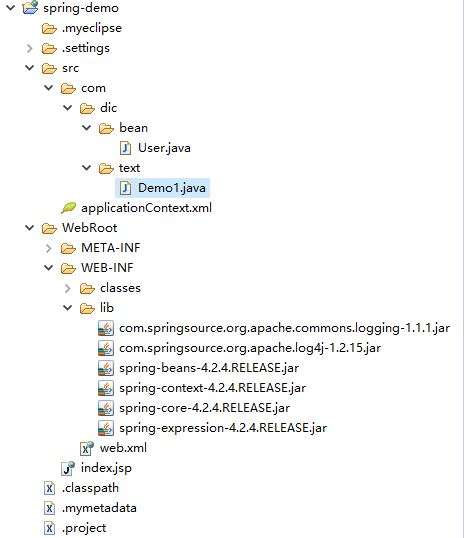Select the WEB-INF label
The image size is (464, 538).
tap(107, 268)
